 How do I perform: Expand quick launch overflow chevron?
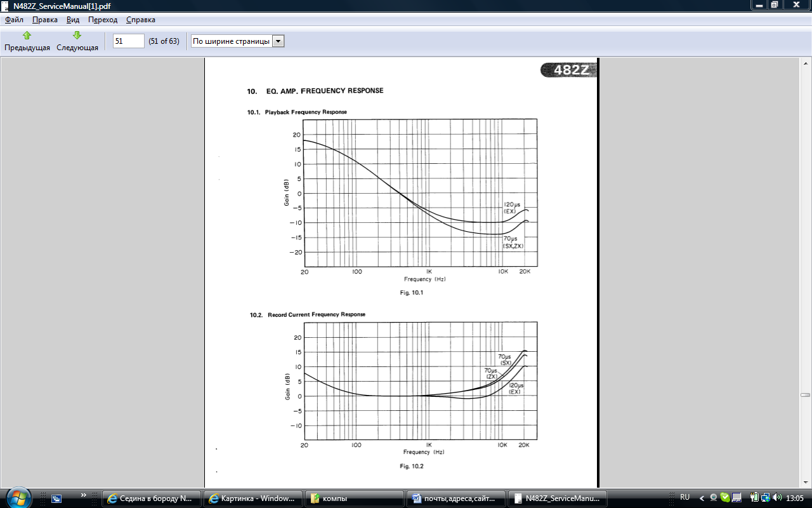pyautogui.click(x=84, y=495)
